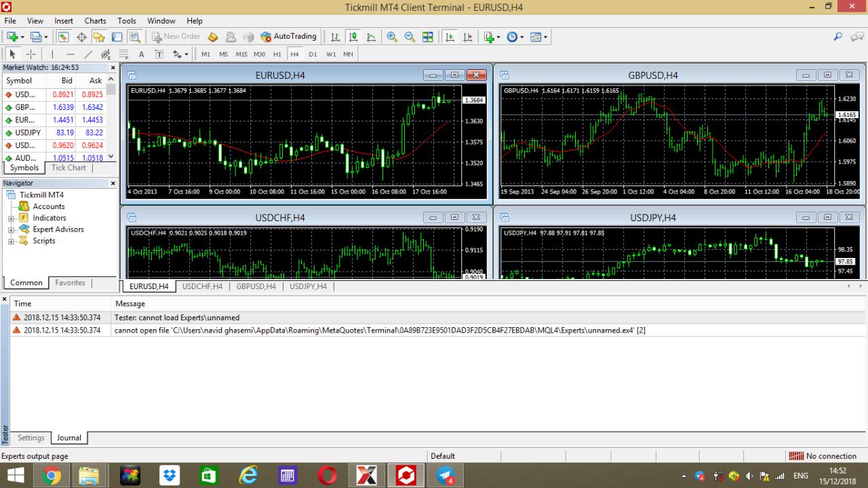Open the MetaEditor book icon
The width and height of the screenshot is (868, 488).
coord(213,37)
